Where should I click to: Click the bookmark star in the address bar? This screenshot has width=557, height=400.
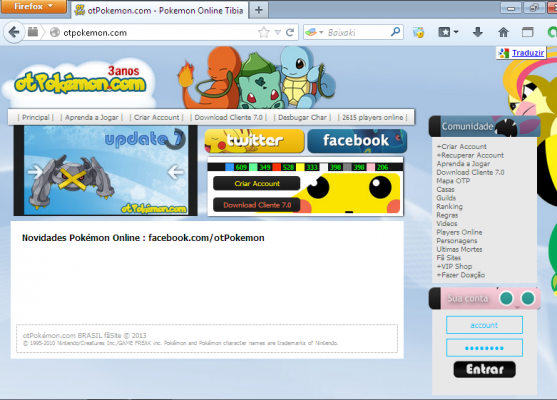coord(264,33)
